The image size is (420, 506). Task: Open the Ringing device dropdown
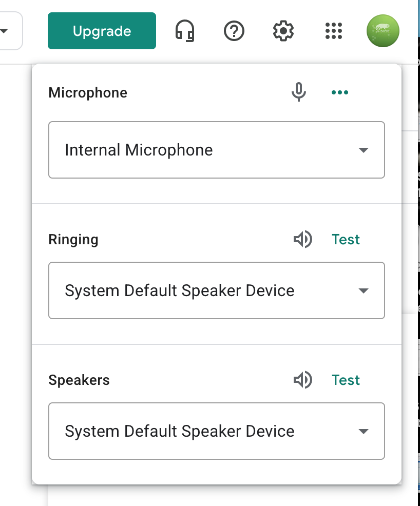pyautogui.click(x=364, y=291)
